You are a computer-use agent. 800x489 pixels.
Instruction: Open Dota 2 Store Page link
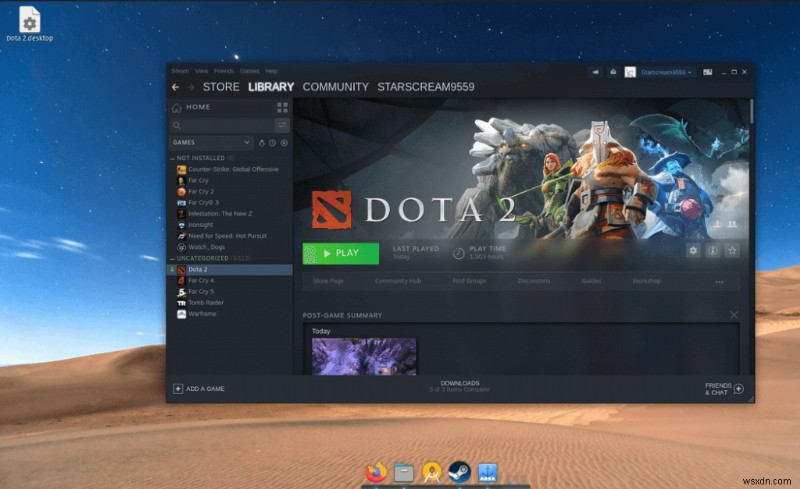[329, 281]
